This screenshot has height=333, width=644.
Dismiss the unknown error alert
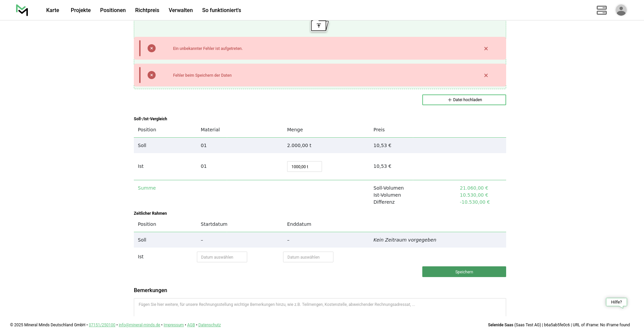pos(486,49)
